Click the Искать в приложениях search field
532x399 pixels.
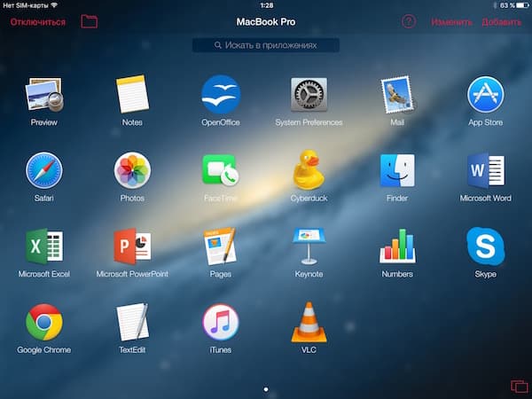[x=266, y=45]
